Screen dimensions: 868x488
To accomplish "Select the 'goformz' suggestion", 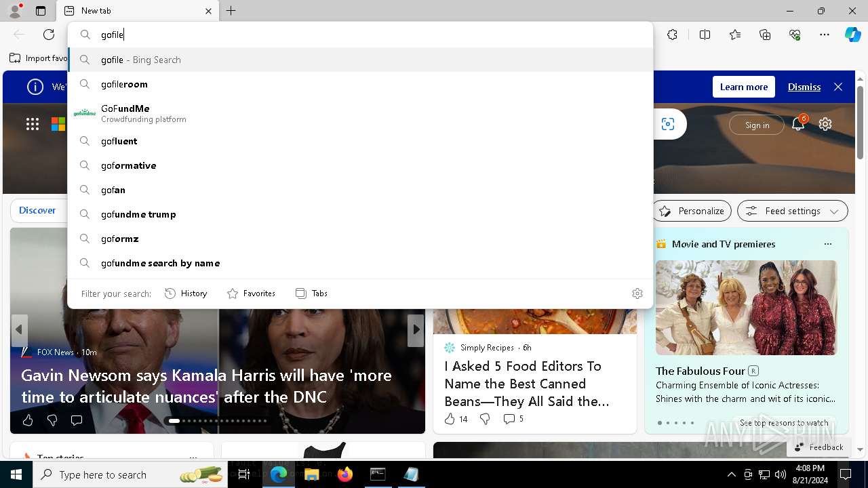I will click(360, 239).
